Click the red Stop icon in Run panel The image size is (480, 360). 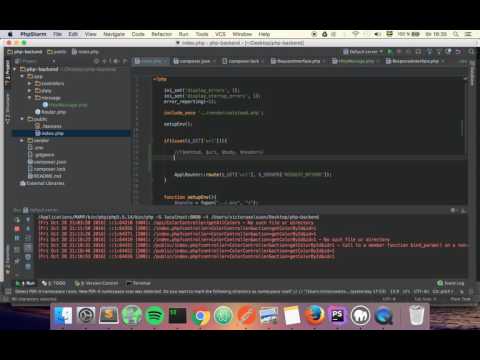point(17,229)
